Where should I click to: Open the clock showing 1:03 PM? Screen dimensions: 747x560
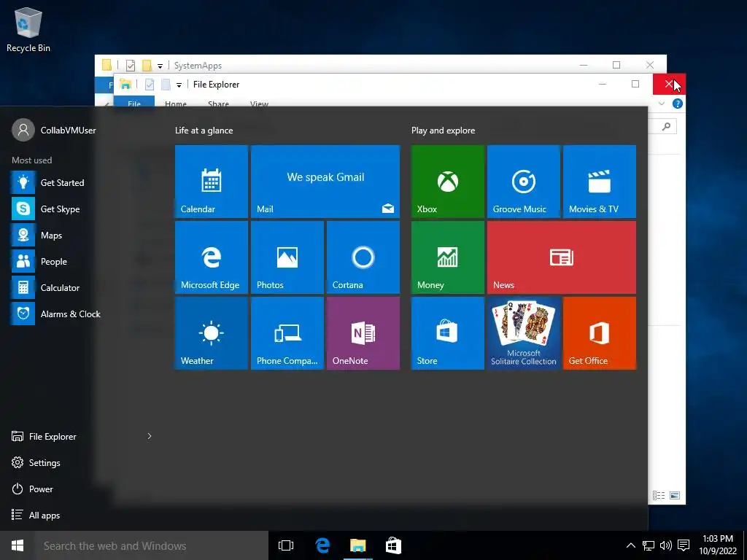pyautogui.click(x=718, y=545)
